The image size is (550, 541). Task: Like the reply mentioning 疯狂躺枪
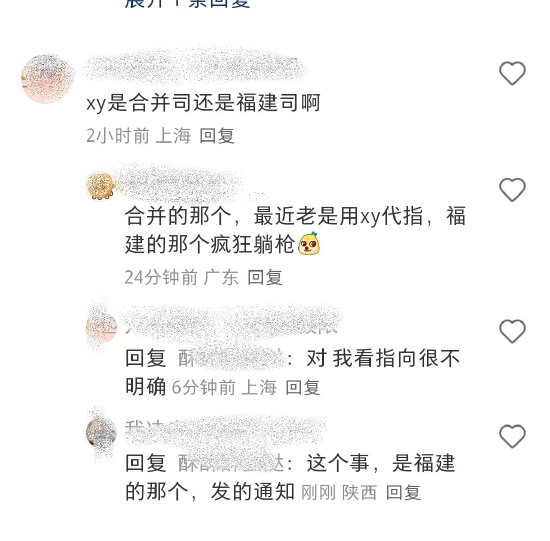pos(512,190)
